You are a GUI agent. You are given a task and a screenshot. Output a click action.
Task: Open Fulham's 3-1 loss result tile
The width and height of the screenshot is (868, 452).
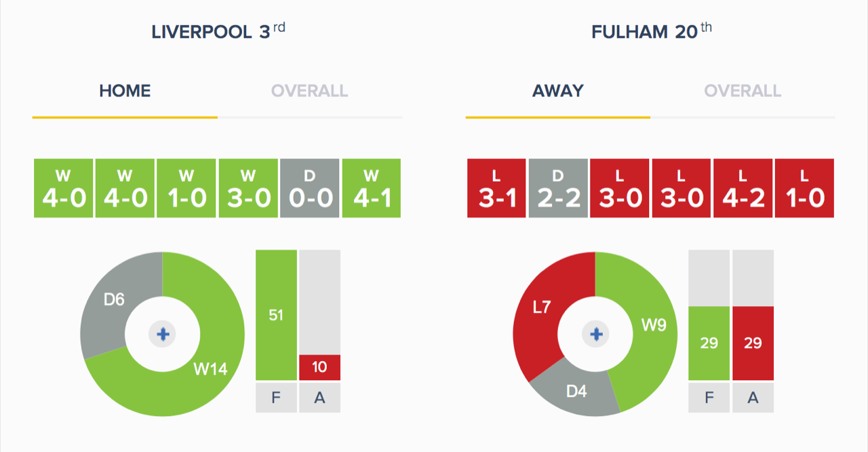coord(496,188)
